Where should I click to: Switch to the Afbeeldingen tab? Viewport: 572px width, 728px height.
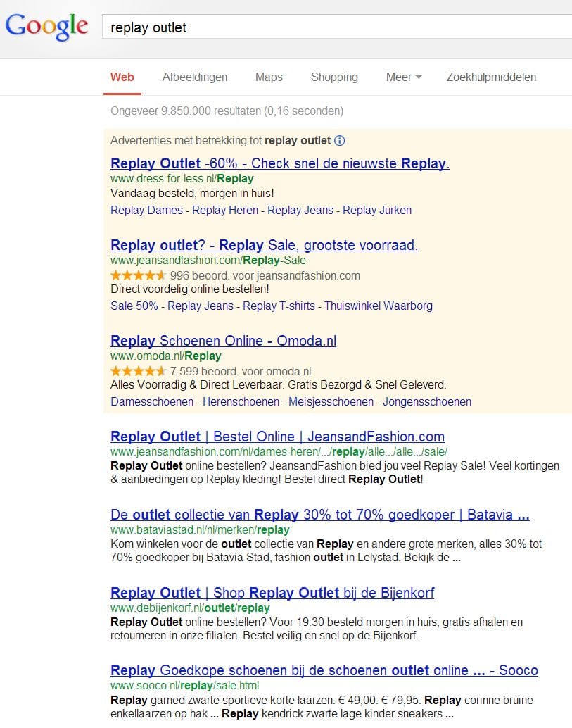click(195, 77)
